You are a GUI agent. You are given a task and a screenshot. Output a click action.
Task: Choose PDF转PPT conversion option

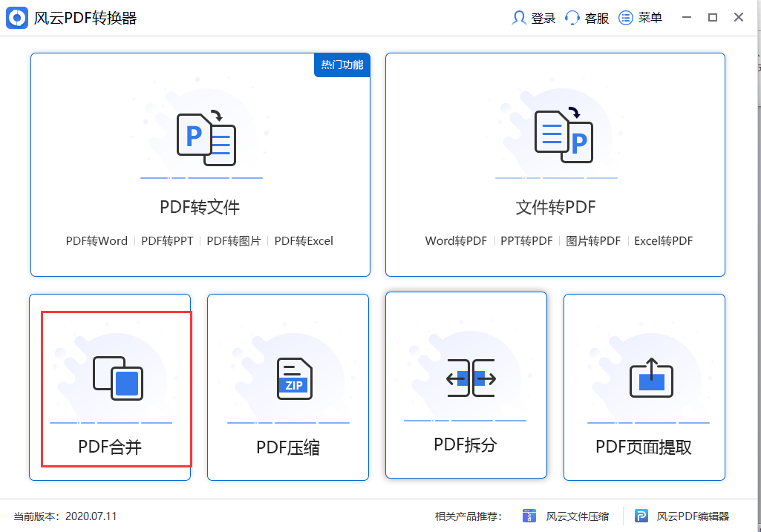[167, 241]
